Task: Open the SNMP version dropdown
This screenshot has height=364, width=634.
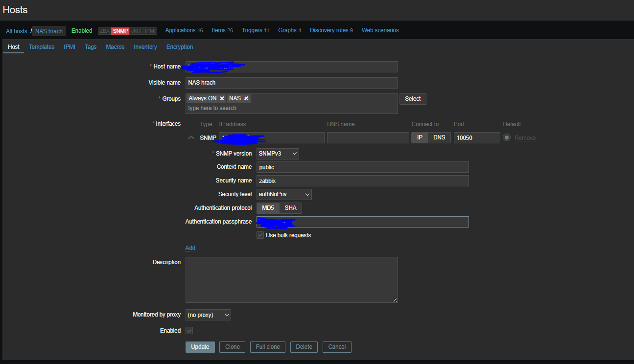Action: coord(278,154)
